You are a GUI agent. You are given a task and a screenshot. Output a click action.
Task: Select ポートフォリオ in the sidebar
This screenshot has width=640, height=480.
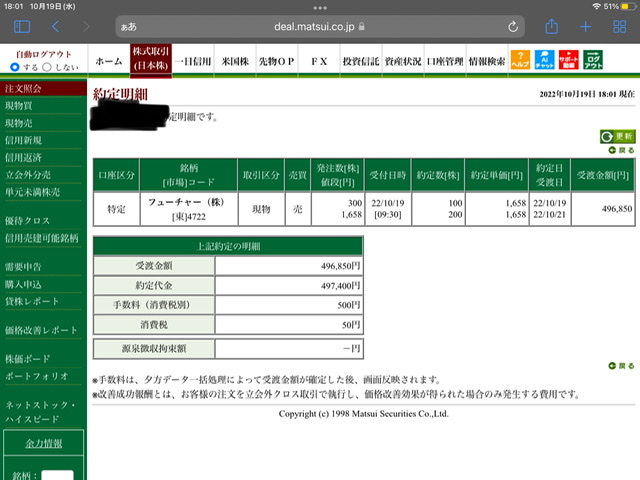tap(36, 376)
